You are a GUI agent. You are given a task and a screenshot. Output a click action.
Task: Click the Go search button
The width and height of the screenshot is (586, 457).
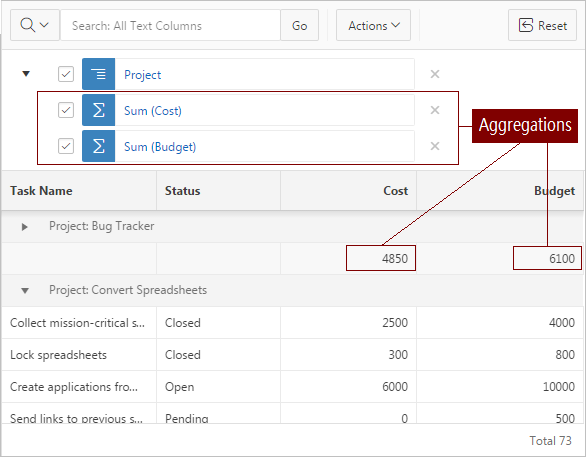pyautogui.click(x=299, y=25)
